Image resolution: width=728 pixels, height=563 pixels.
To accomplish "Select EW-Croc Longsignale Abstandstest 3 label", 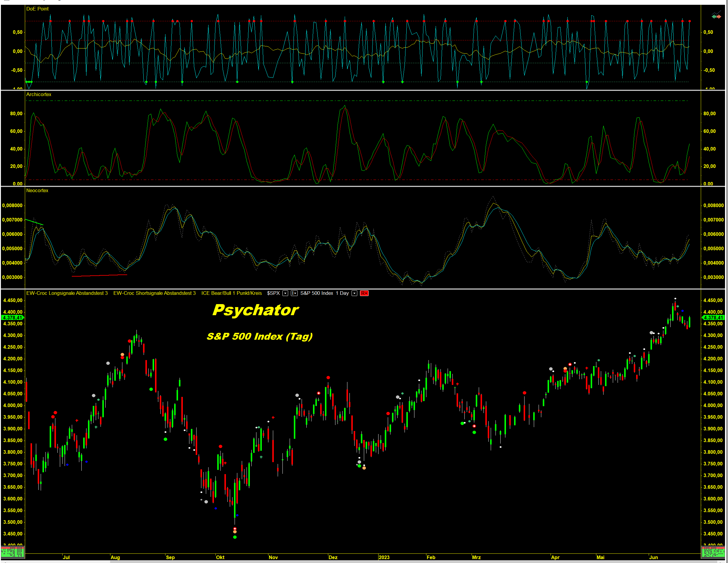I will (67, 293).
